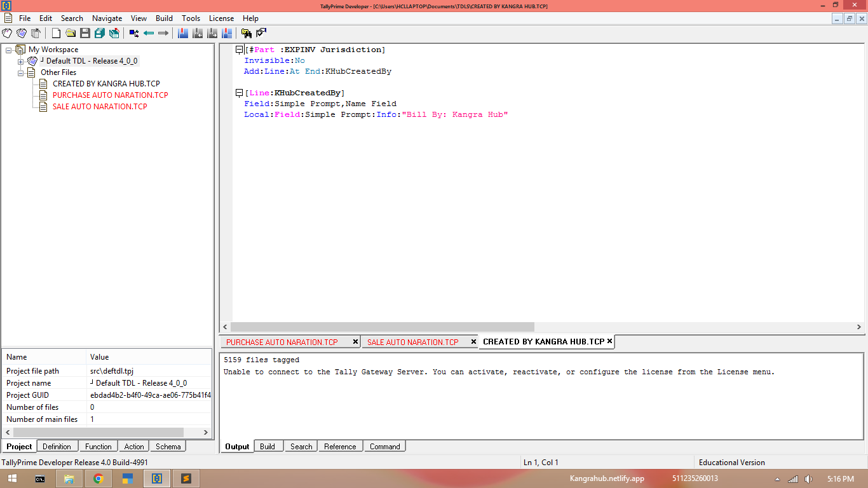This screenshot has height=488, width=868.
Task: Go to previous bookmark icon
Action: tap(198, 33)
